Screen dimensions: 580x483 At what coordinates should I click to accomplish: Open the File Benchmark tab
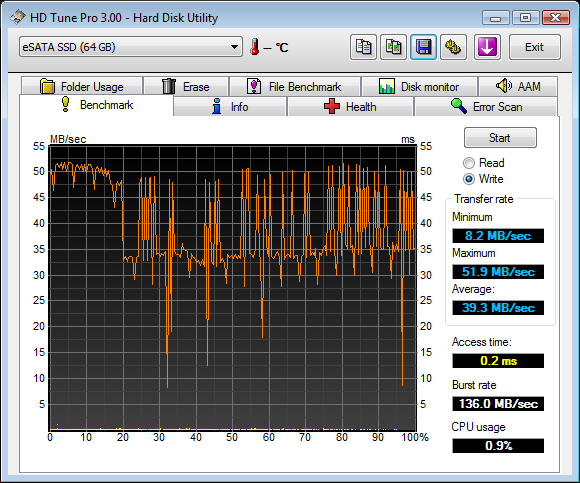[295, 87]
